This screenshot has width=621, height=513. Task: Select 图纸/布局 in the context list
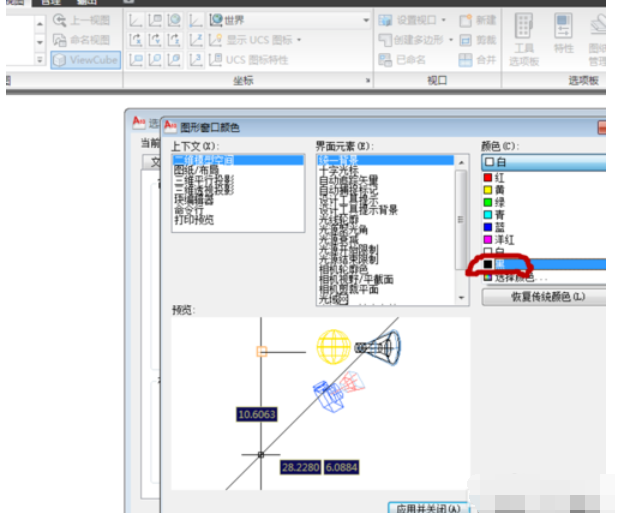click(196, 169)
